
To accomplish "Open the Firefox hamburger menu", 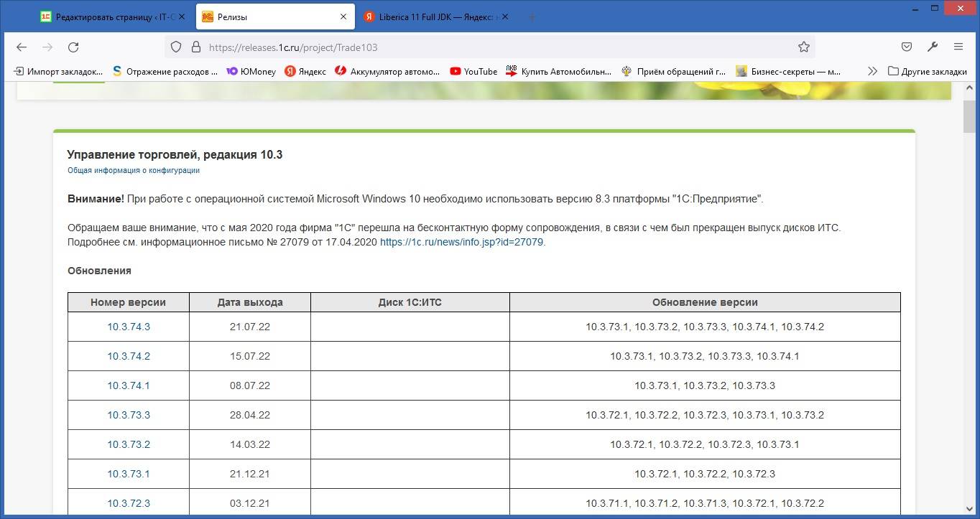I will tap(958, 47).
